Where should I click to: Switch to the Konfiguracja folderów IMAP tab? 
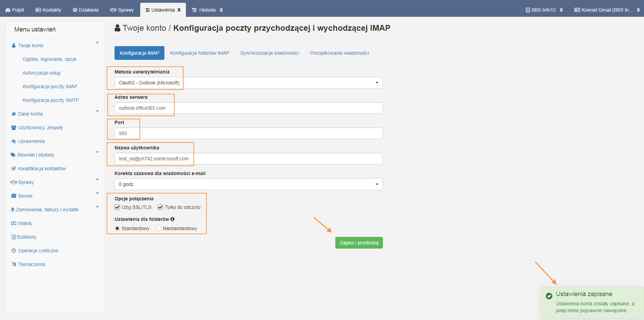pos(200,53)
